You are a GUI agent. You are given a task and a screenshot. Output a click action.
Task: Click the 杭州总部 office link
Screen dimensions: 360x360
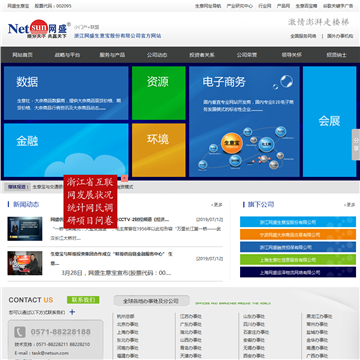click(x=126, y=316)
